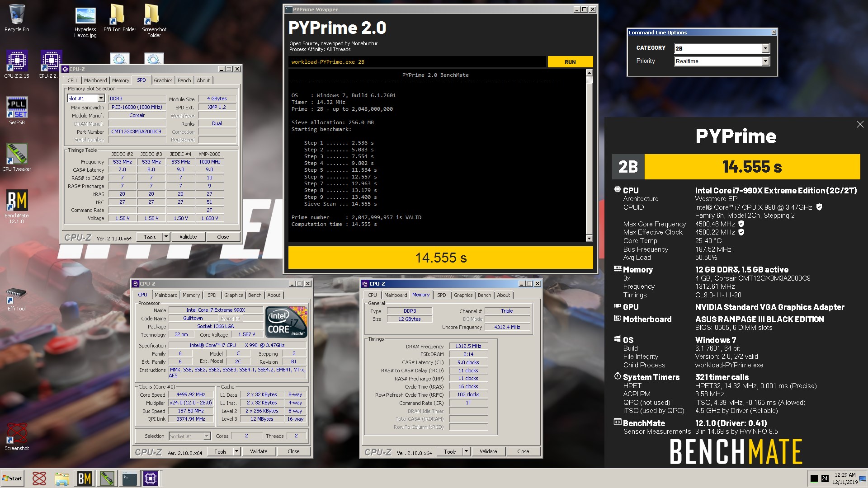The height and width of the screenshot is (488, 868).
Task: Click the PYPrime console scrollbar up arrow
Action: pyautogui.click(x=589, y=73)
